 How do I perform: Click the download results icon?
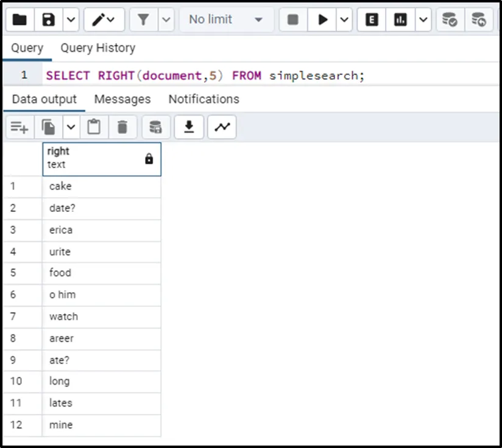click(189, 127)
